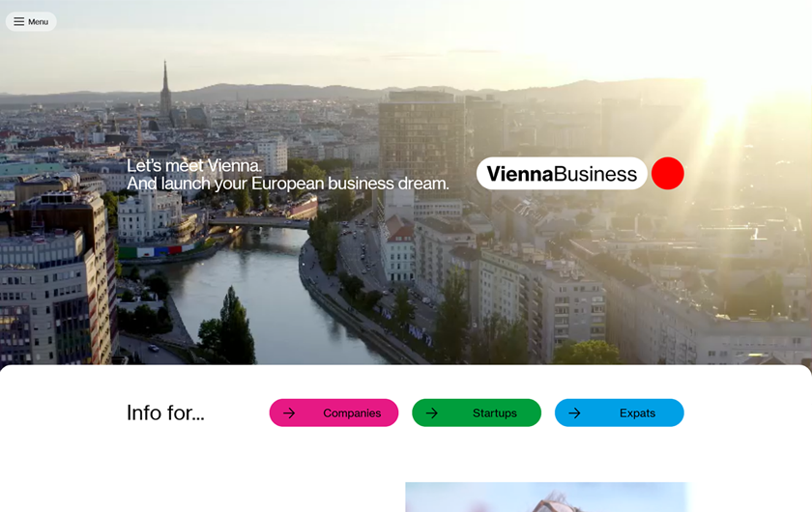Viewport: 812px width, 512px height.
Task: Open the hamburger Menu icon
Action: pos(19,22)
